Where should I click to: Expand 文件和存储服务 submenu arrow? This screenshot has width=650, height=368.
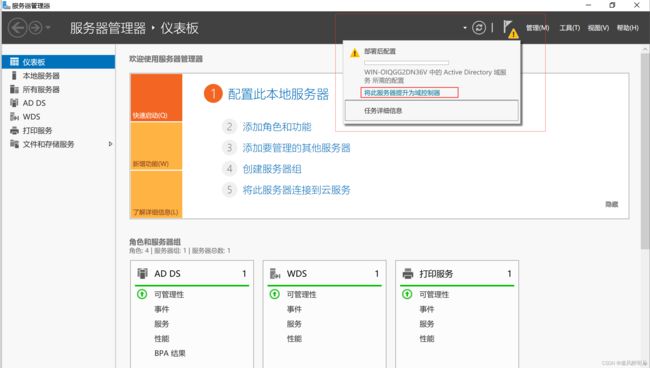tap(110, 144)
